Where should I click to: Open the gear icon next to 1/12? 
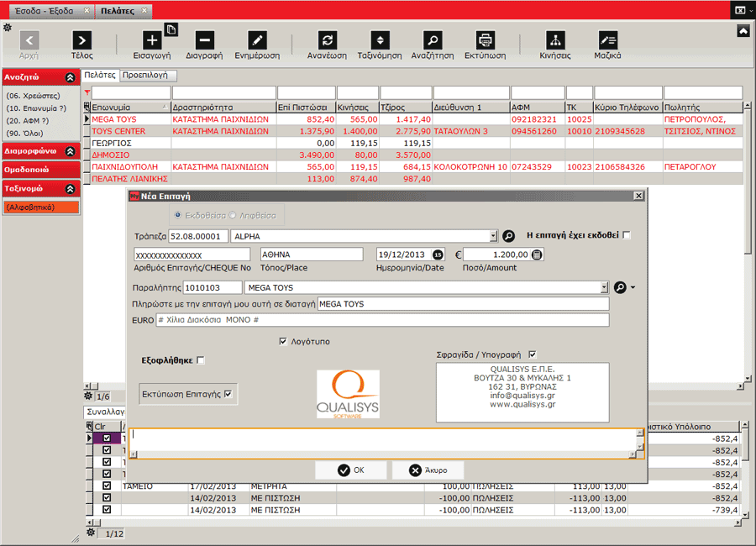(91, 533)
